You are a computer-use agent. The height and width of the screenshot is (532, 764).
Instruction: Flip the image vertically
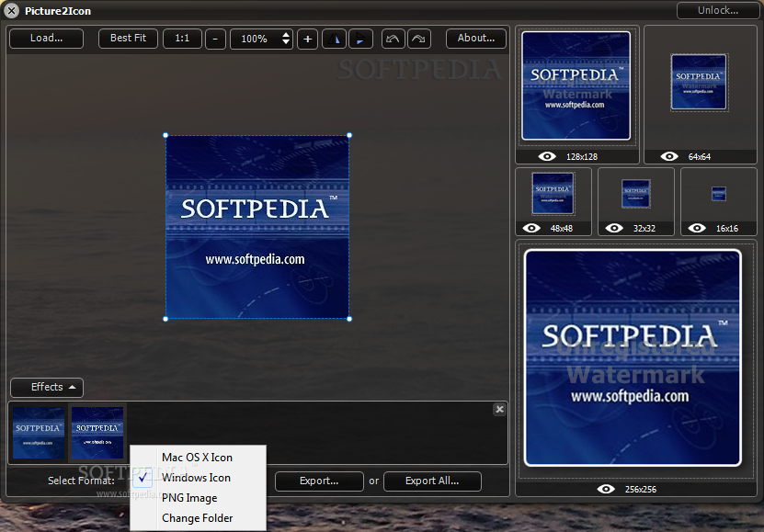point(360,39)
